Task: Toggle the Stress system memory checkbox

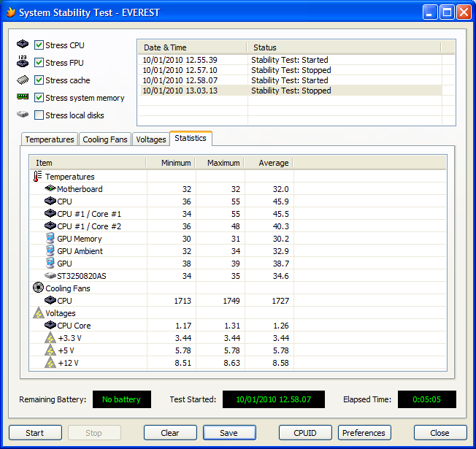Action: coord(39,98)
